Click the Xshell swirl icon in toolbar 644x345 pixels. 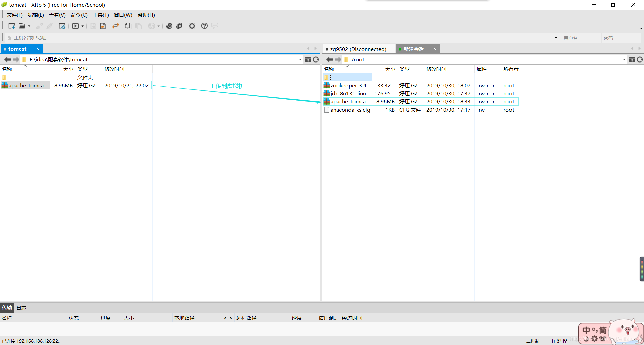pos(169,26)
